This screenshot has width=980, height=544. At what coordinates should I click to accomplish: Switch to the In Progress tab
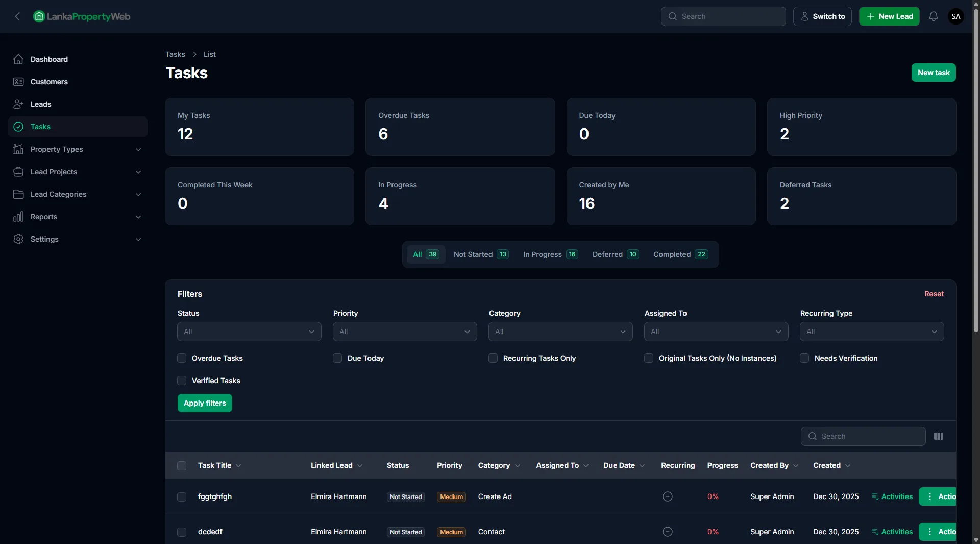coord(550,254)
